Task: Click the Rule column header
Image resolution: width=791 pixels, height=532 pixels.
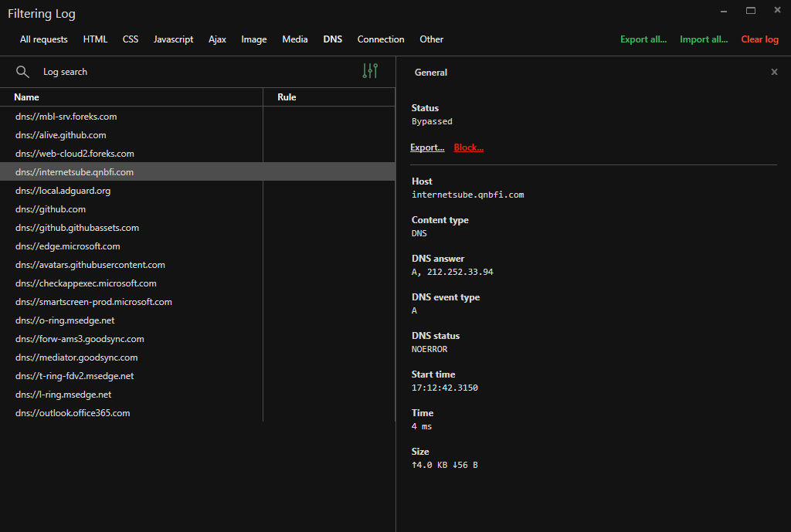Action: (x=287, y=97)
